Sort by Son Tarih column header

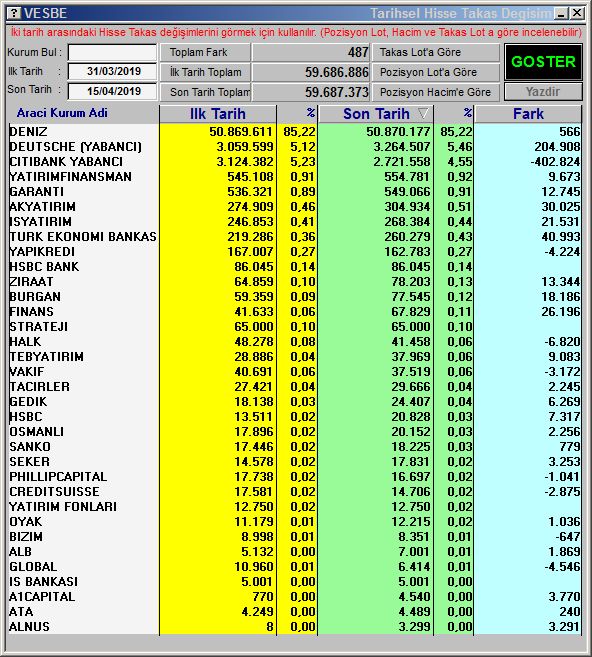[376, 114]
